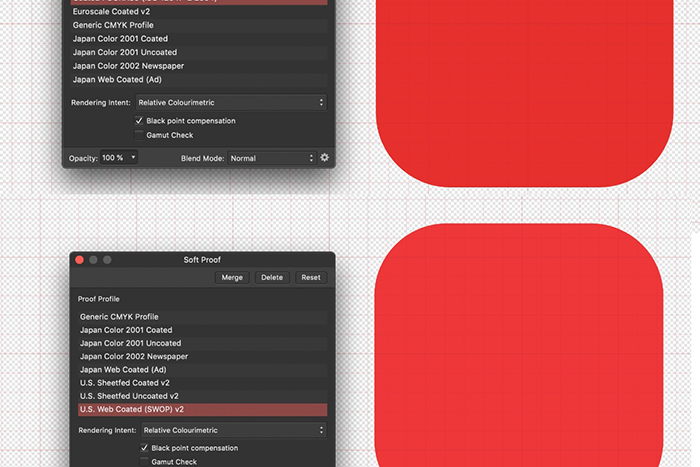Open the Opacity 100 % dropdown

118,158
